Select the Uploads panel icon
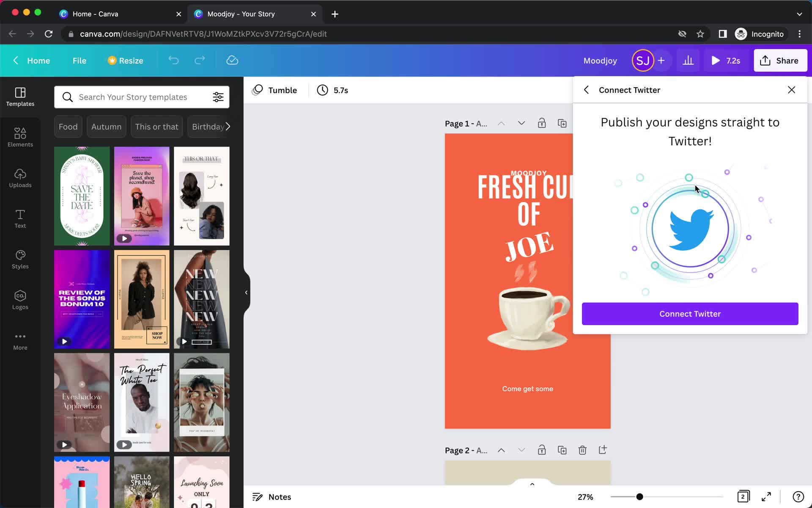 (20, 178)
